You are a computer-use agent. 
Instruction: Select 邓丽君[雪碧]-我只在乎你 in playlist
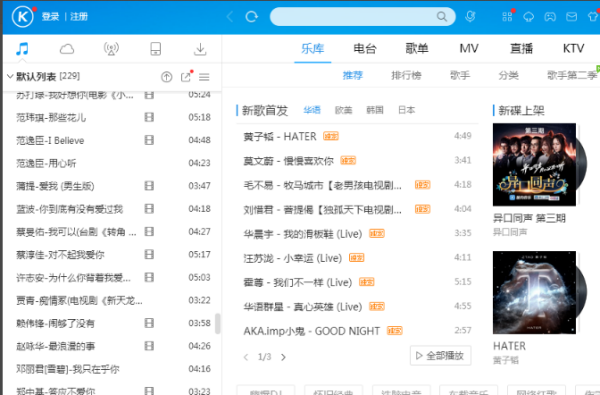[x=112, y=369]
